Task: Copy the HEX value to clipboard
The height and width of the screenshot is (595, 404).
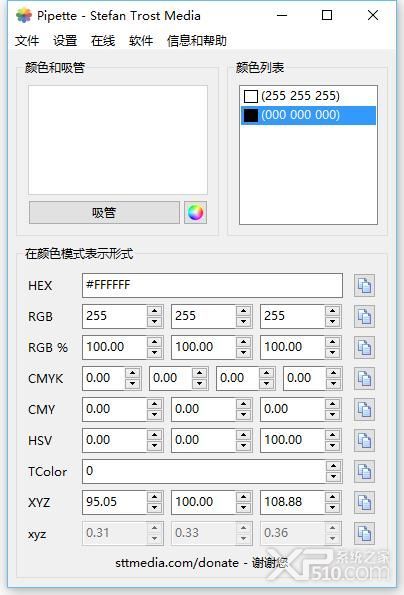Action: (364, 285)
